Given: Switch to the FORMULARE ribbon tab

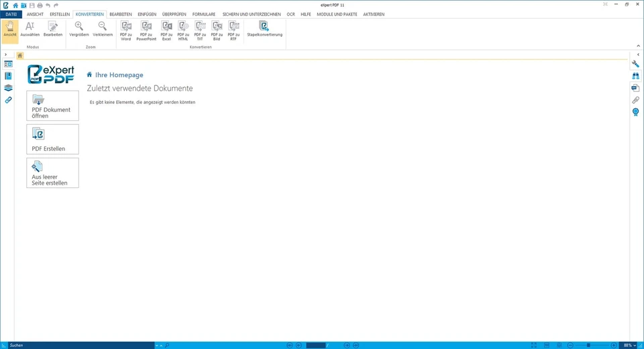Looking at the screenshot, I should pyautogui.click(x=204, y=14).
